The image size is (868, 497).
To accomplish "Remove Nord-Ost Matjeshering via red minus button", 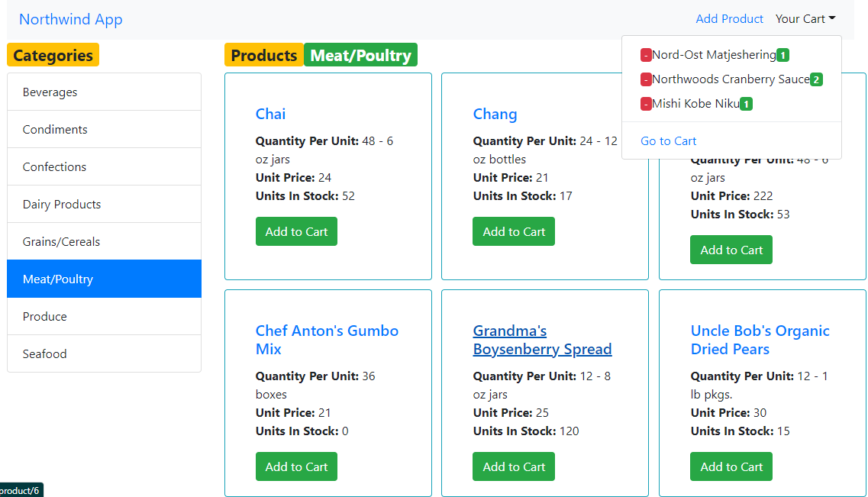I will (645, 55).
